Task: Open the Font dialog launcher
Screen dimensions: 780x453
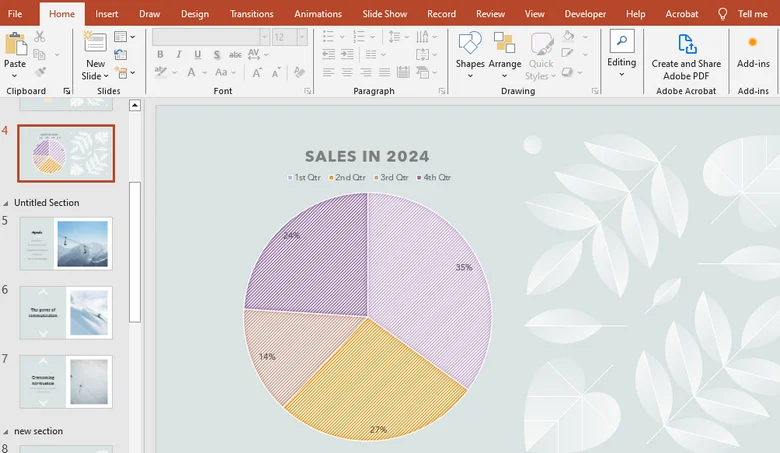Action: click(x=307, y=91)
